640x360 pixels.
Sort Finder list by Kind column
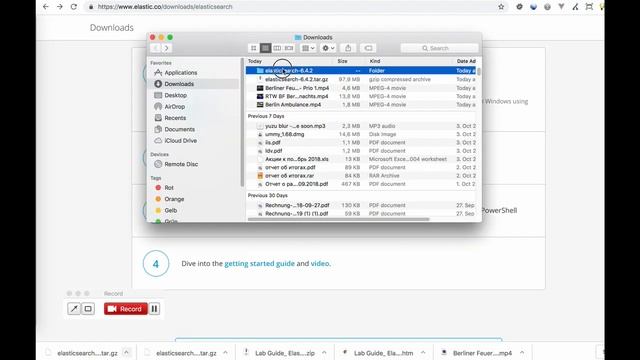(x=375, y=61)
